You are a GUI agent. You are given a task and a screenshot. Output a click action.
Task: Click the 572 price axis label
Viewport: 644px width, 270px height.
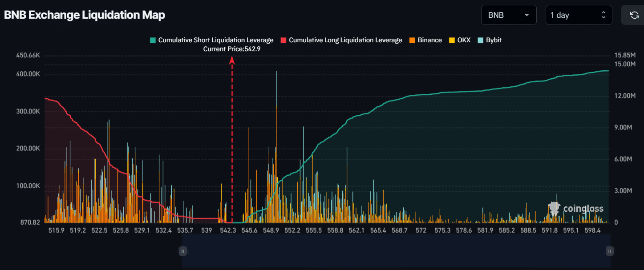click(x=421, y=230)
